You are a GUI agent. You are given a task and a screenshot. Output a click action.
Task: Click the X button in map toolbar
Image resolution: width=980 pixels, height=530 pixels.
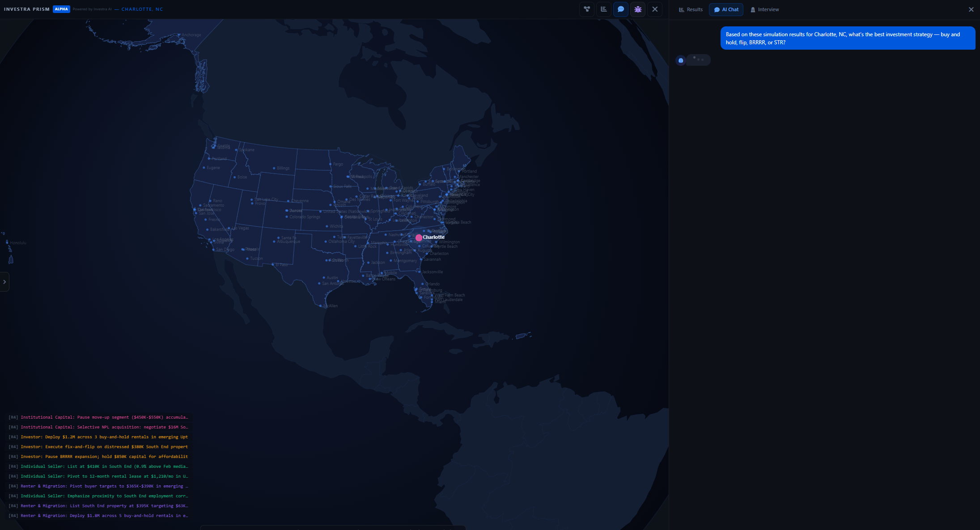(x=655, y=9)
